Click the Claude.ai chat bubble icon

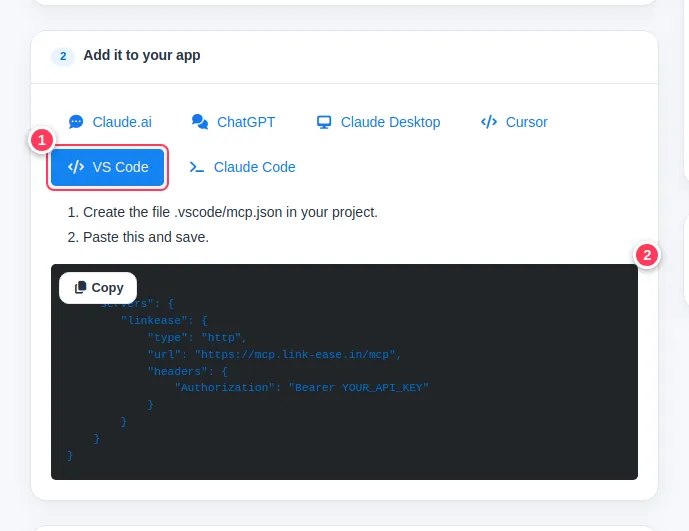(x=76, y=122)
